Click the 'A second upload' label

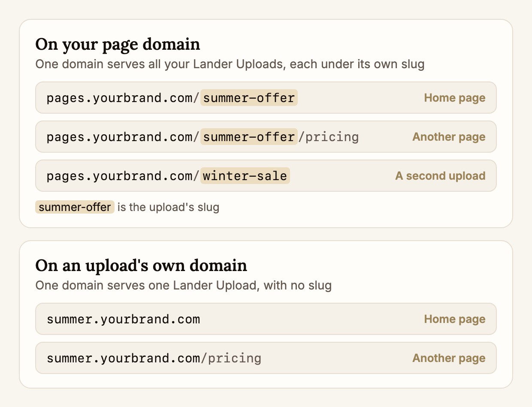point(440,176)
